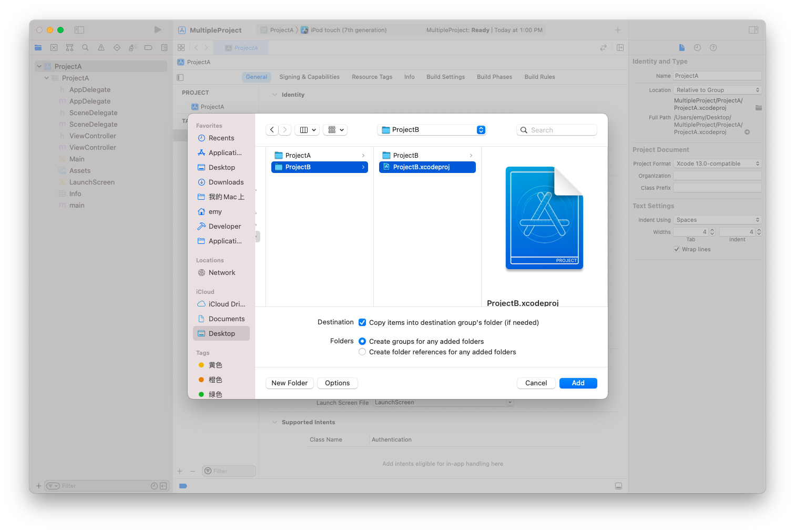
Task: Click the plus icon in Xcode toolbar
Action: click(x=618, y=30)
